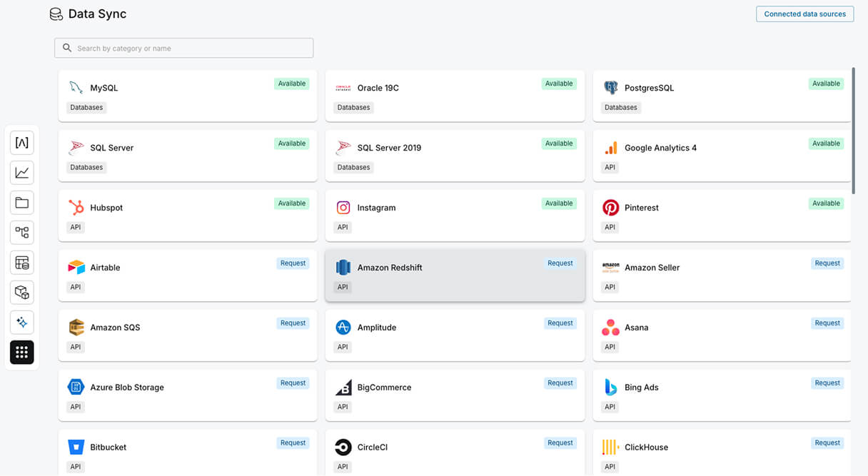Open the folder icon in sidebar
This screenshot has width=868, height=476.
pyautogui.click(x=22, y=203)
